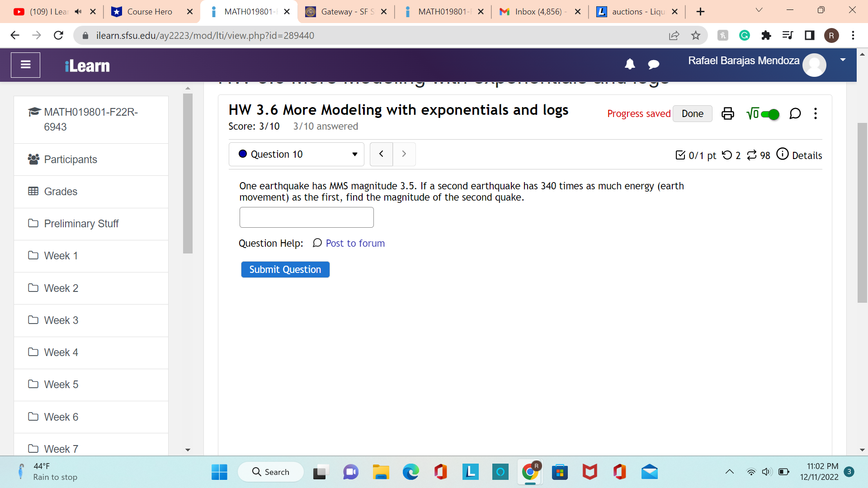Click the notifications bell icon
Image resolution: width=868 pixels, height=488 pixels.
[630, 65]
